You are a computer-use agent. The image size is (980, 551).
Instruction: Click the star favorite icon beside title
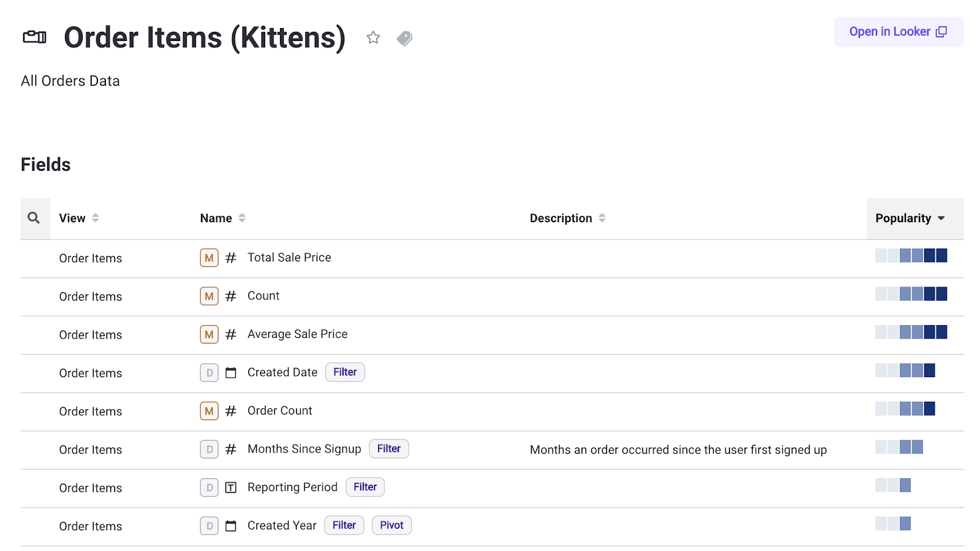[x=373, y=38]
